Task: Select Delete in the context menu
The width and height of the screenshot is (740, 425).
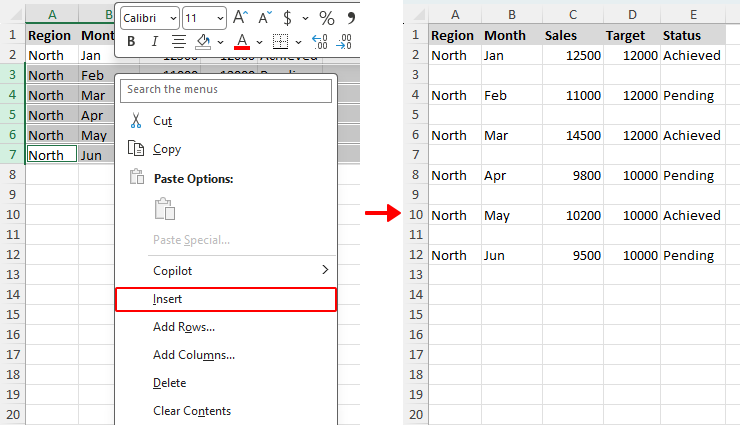Action: (x=169, y=383)
